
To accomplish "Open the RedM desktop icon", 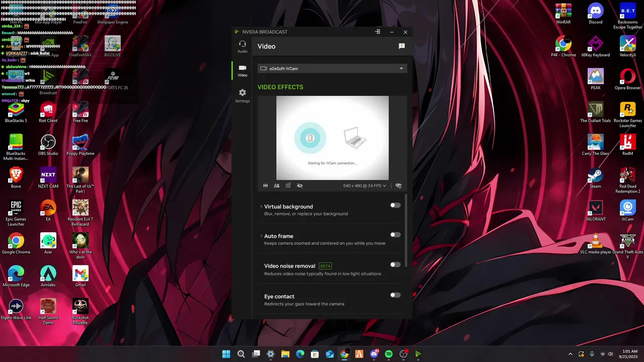I will coord(628,145).
